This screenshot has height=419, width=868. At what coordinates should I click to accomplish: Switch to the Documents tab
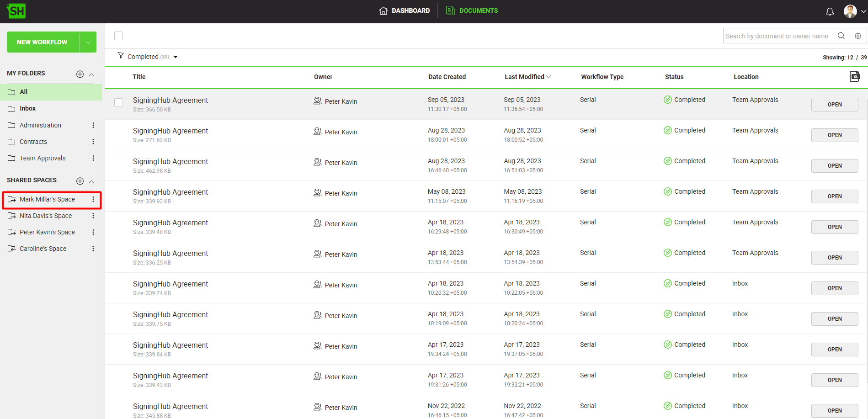click(x=472, y=11)
